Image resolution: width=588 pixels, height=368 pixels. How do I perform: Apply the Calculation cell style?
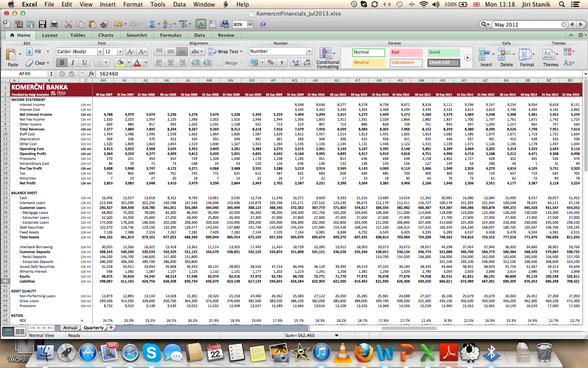(x=406, y=63)
